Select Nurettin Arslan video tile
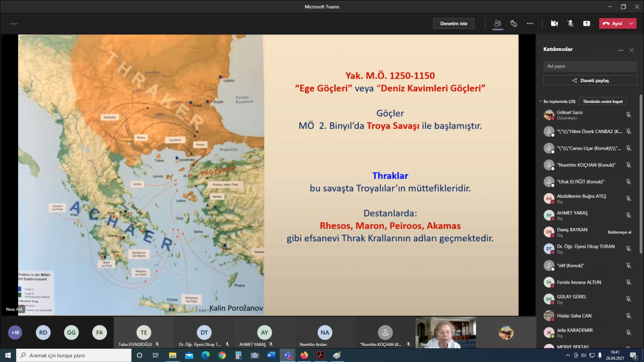This screenshot has height=362, width=644. click(324, 333)
